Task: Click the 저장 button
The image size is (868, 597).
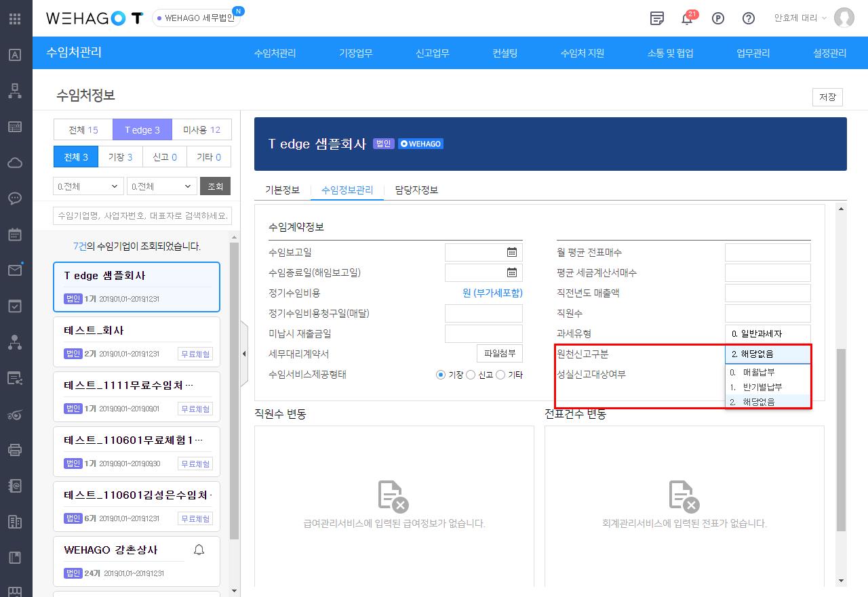Action: pyautogui.click(x=827, y=97)
